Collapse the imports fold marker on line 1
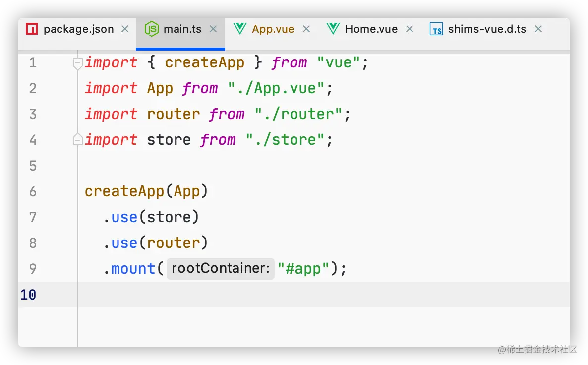Viewport: 588px width, 365px height. pos(77,64)
